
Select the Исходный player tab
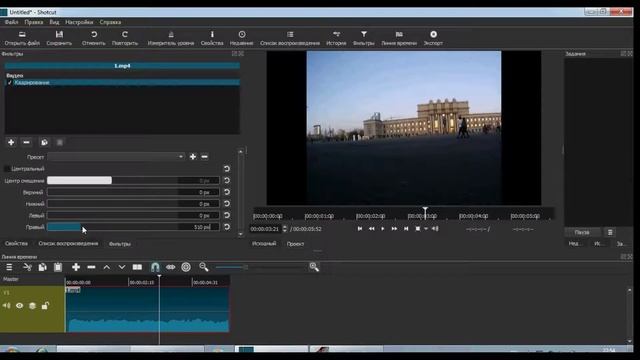pos(264,243)
